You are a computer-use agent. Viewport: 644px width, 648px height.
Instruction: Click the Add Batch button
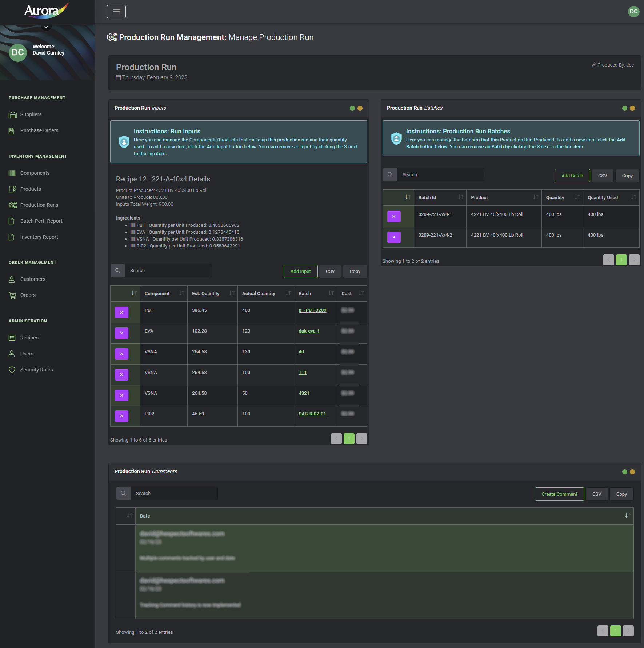572,176
